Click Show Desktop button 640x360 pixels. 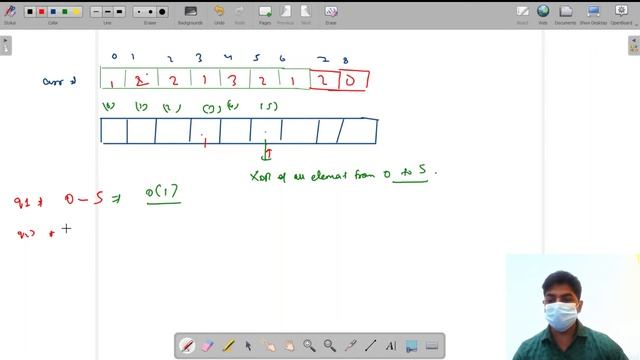593,15
